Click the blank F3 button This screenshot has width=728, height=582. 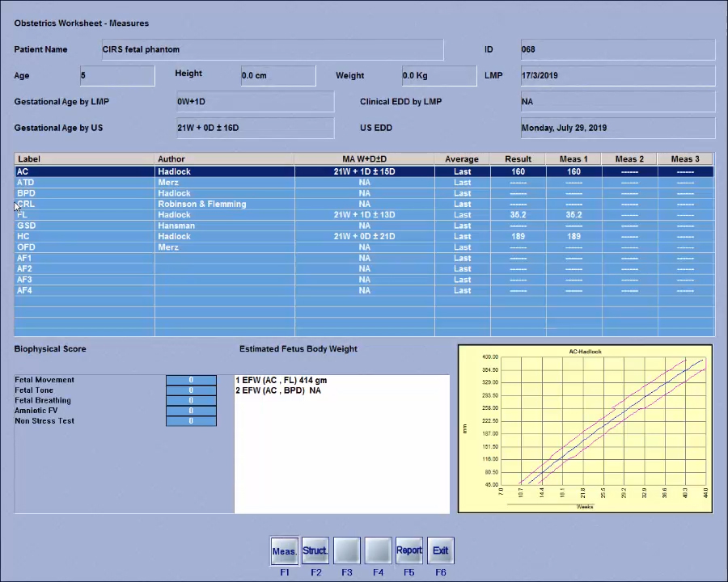(346, 551)
